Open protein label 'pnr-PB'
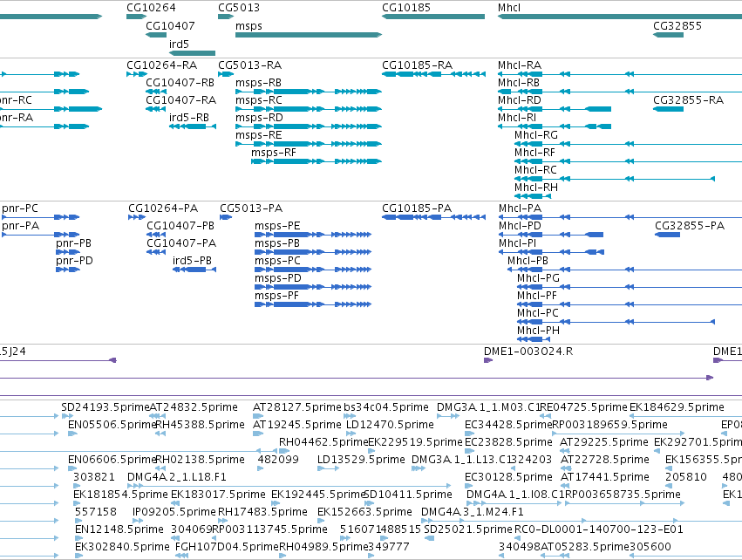Image resolution: width=742 pixels, height=560 pixels. pyautogui.click(x=73, y=243)
